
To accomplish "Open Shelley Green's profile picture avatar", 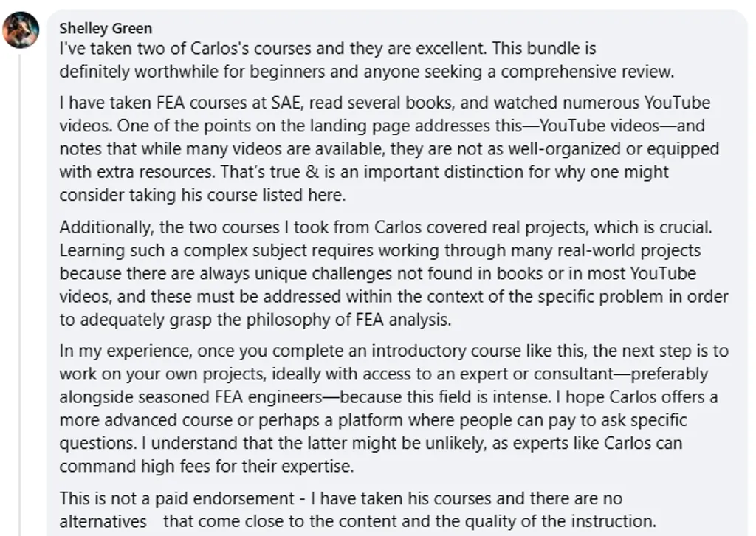I will pos(21,30).
